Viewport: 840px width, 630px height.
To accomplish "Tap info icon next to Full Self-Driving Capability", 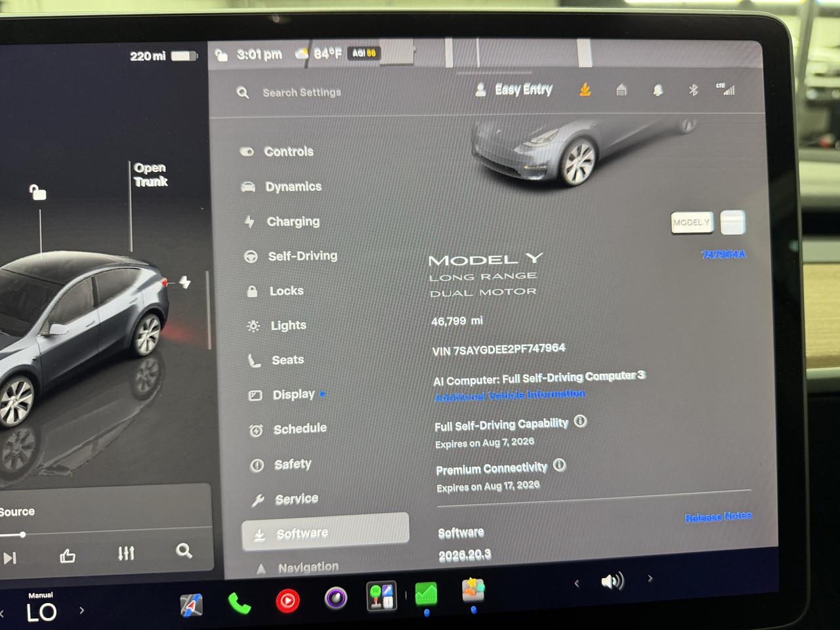I will point(580,421).
